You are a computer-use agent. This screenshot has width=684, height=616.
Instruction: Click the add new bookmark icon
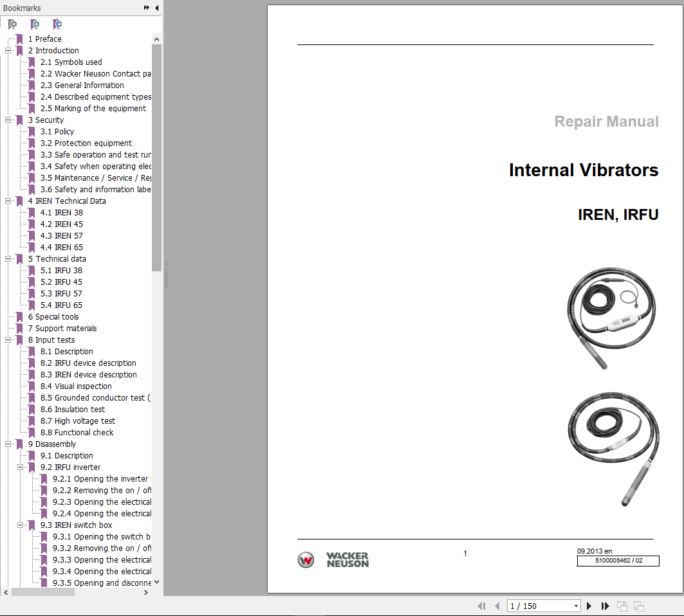point(35,24)
